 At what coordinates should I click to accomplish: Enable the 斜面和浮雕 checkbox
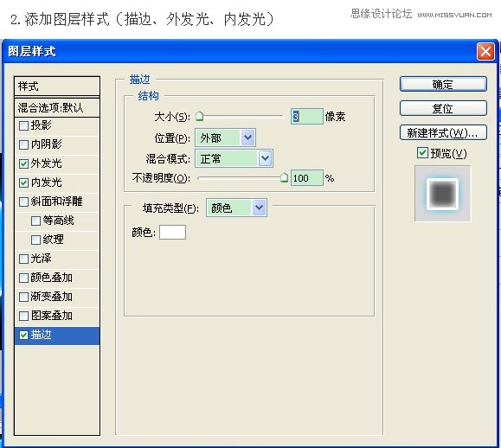click(x=23, y=202)
